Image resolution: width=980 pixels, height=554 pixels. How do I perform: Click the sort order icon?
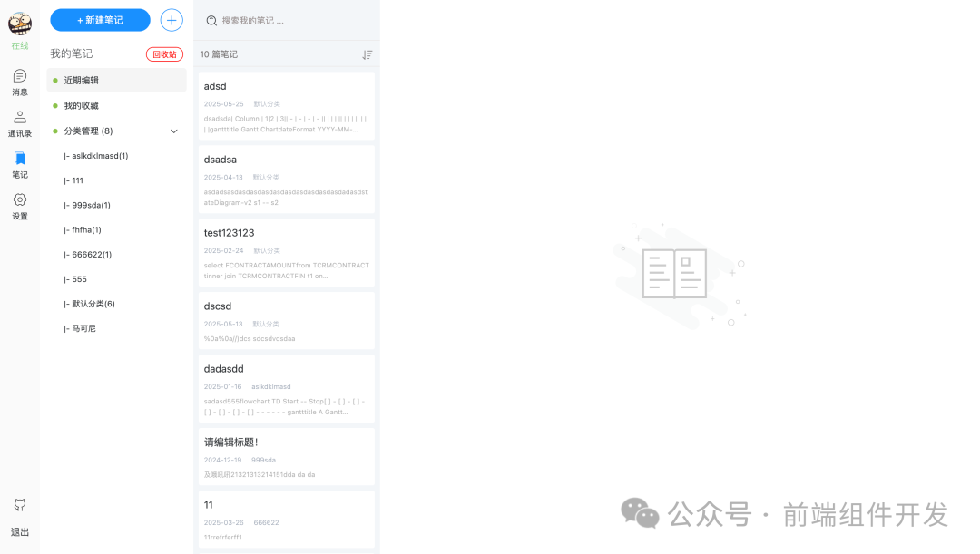click(367, 55)
